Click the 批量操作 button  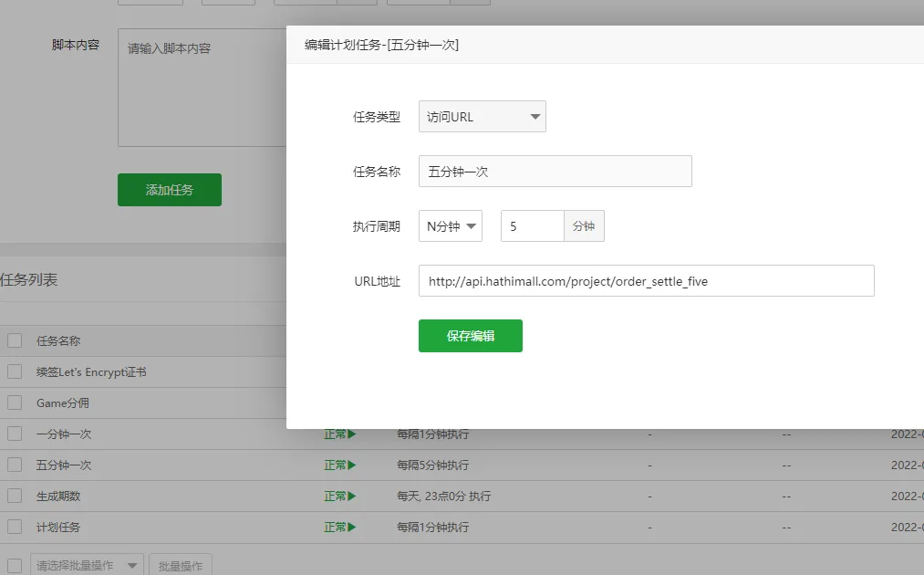(x=181, y=565)
